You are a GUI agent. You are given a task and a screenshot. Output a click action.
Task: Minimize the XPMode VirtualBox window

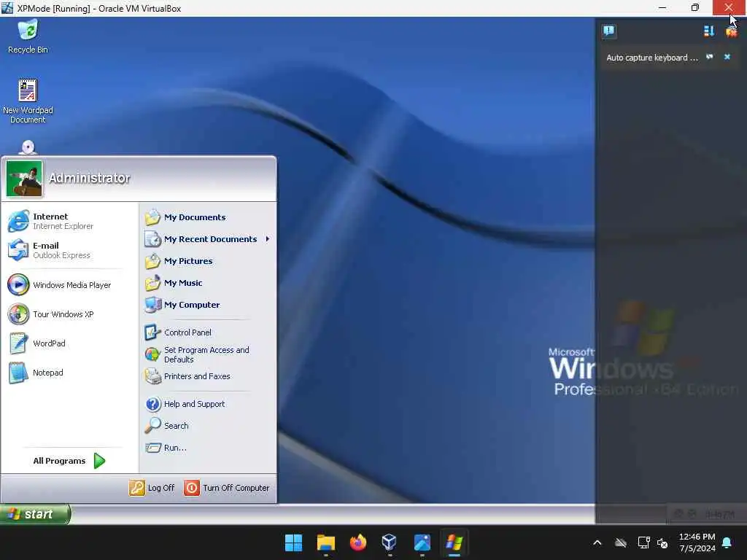(662, 7)
